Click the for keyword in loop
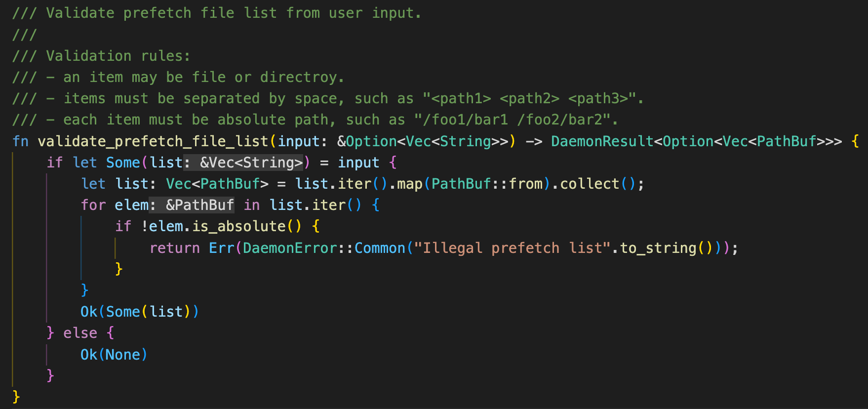 pyautogui.click(x=93, y=205)
